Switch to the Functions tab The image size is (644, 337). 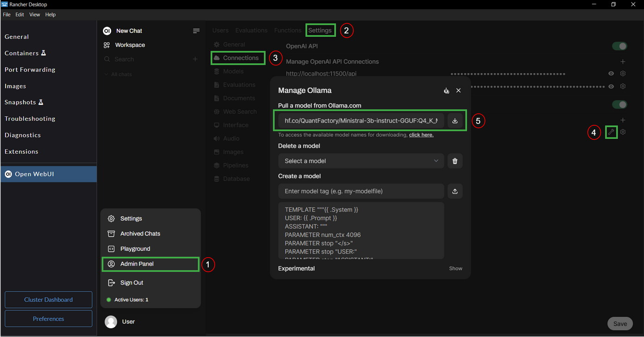(x=288, y=30)
